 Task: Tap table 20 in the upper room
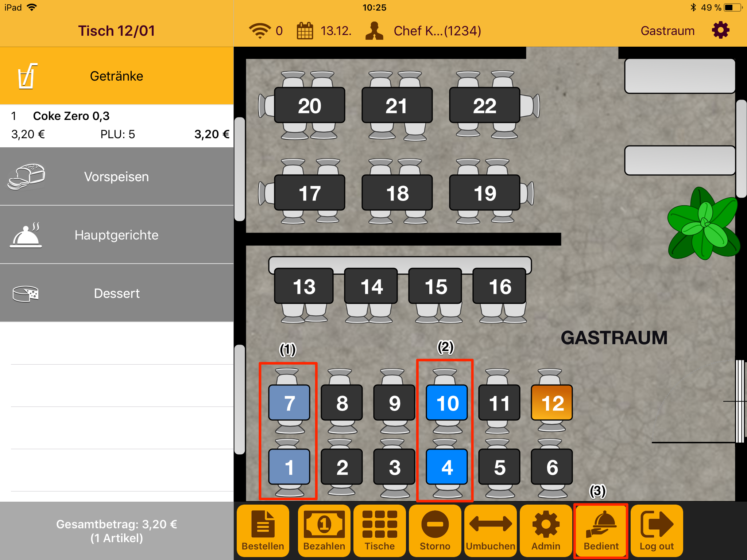(x=309, y=105)
